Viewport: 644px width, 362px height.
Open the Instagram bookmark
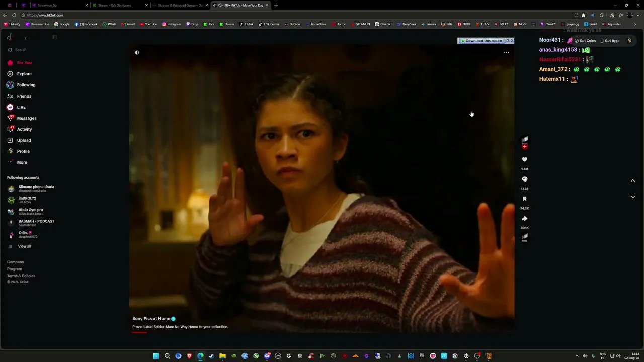coord(171,24)
